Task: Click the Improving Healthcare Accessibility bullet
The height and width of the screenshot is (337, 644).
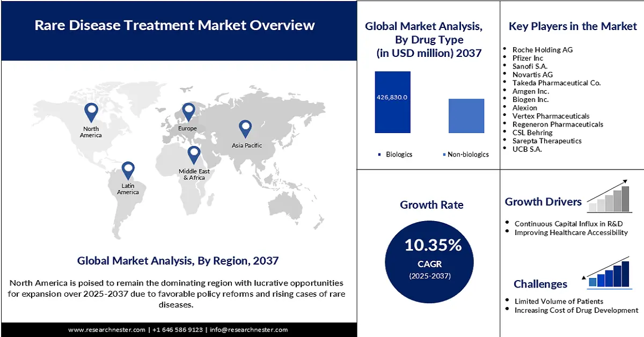Action: [x=570, y=232]
